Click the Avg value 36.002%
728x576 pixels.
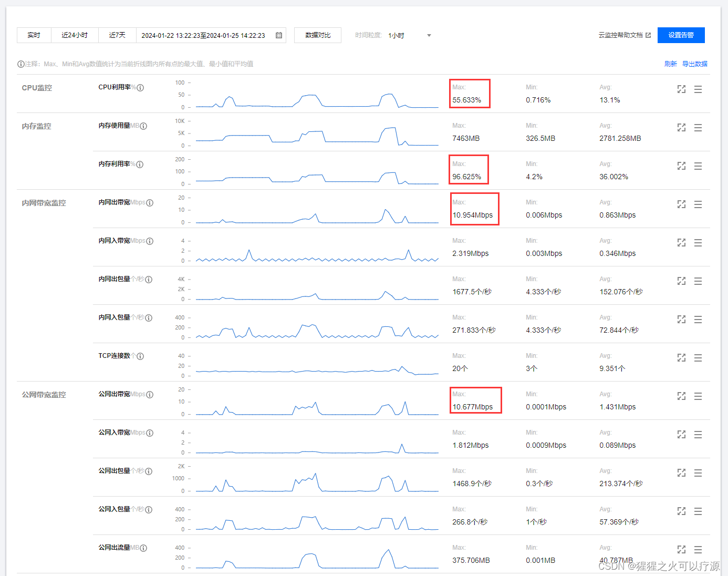[x=613, y=177]
